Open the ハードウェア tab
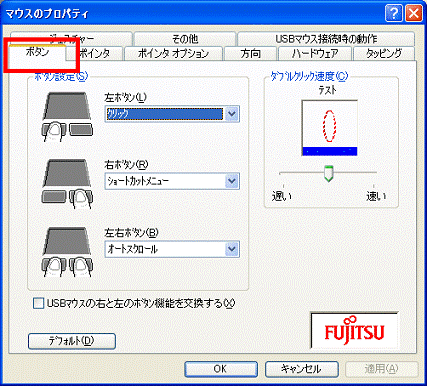 315,53
